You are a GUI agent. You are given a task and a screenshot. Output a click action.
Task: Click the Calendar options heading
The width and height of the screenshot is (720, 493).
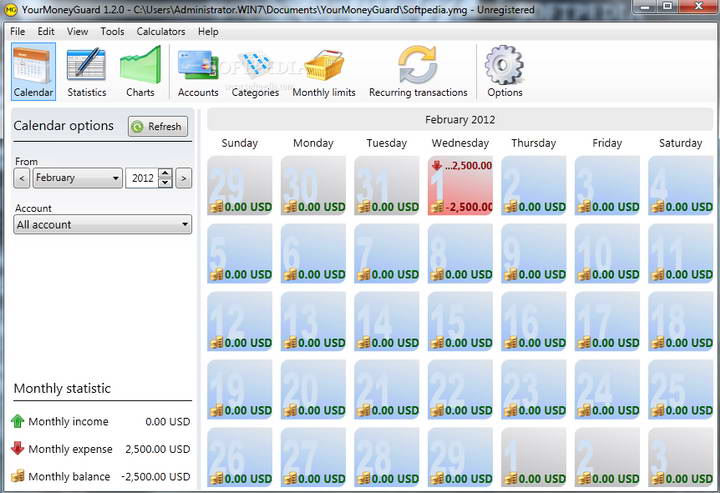(x=63, y=125)
